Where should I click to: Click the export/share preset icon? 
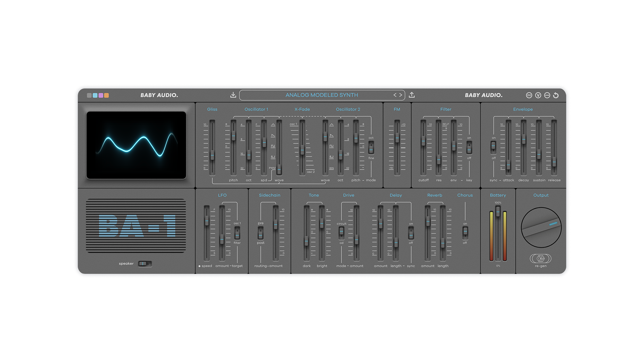click(x=412, y=95)
